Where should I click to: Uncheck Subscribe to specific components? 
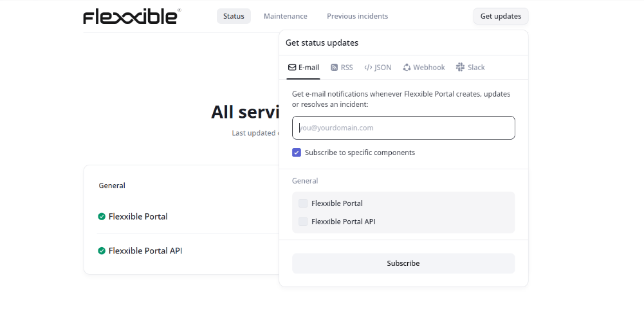point(297,153)
